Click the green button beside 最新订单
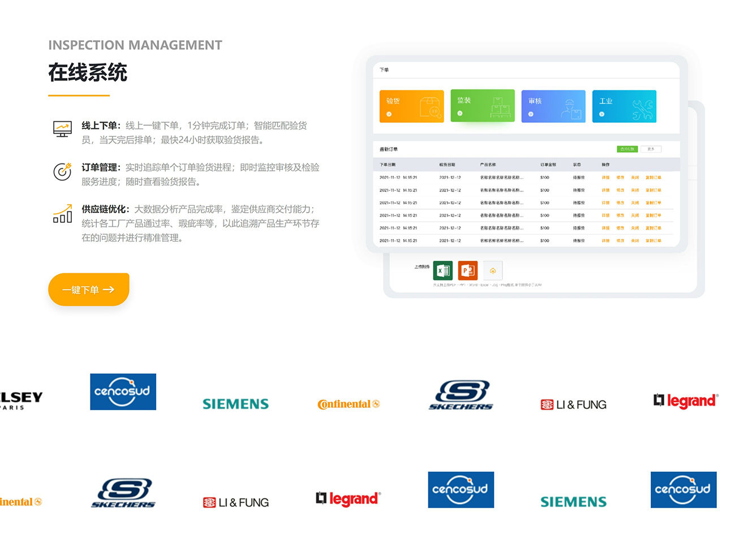The image size is (748, 560). (x=627, y=149)
